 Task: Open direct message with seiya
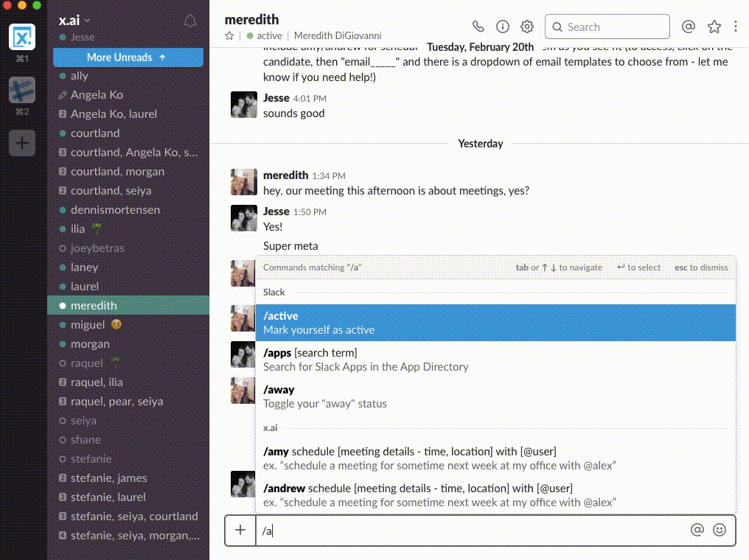128,421
